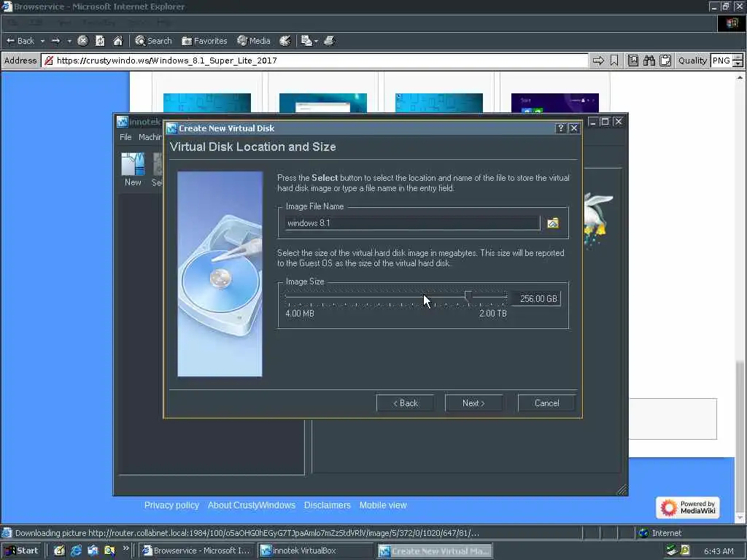Click the first quick launch desktop icon

[59, 551]
